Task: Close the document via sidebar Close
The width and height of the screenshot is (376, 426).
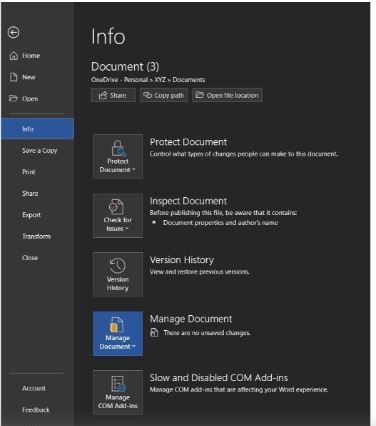Action: (x=30, y=257)
